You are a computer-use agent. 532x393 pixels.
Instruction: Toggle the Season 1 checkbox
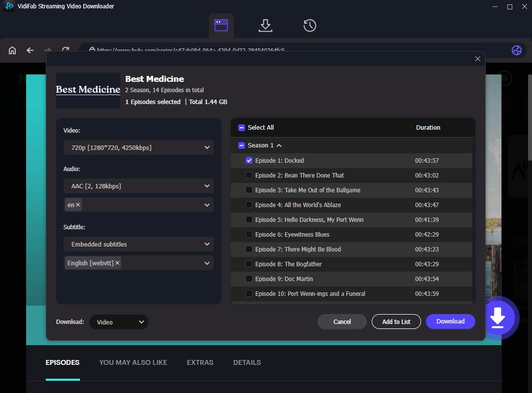[242, 145]
